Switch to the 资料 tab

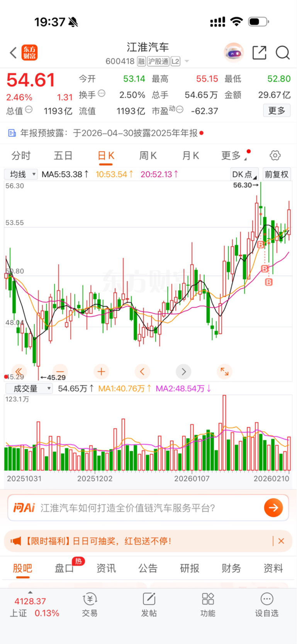[273, 568]
